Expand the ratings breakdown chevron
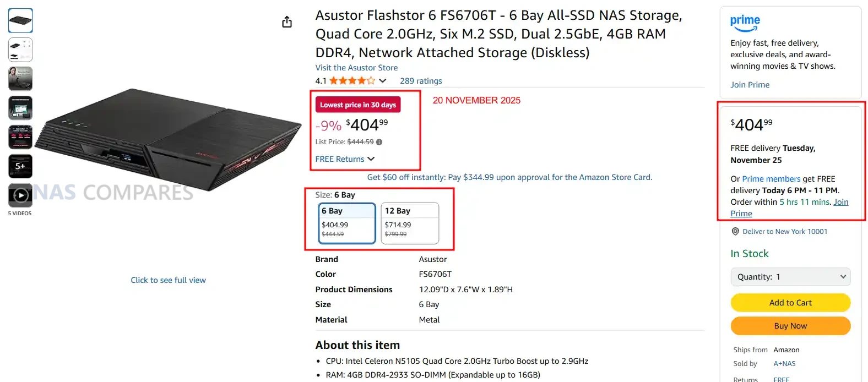This screenshot has height=382, width=868. point(383,81)
